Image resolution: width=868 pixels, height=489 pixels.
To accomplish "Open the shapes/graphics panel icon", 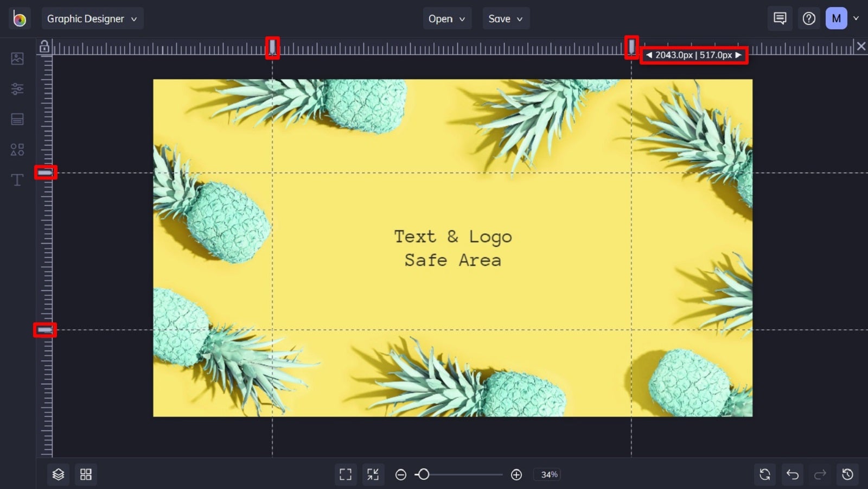I will 17,149.
